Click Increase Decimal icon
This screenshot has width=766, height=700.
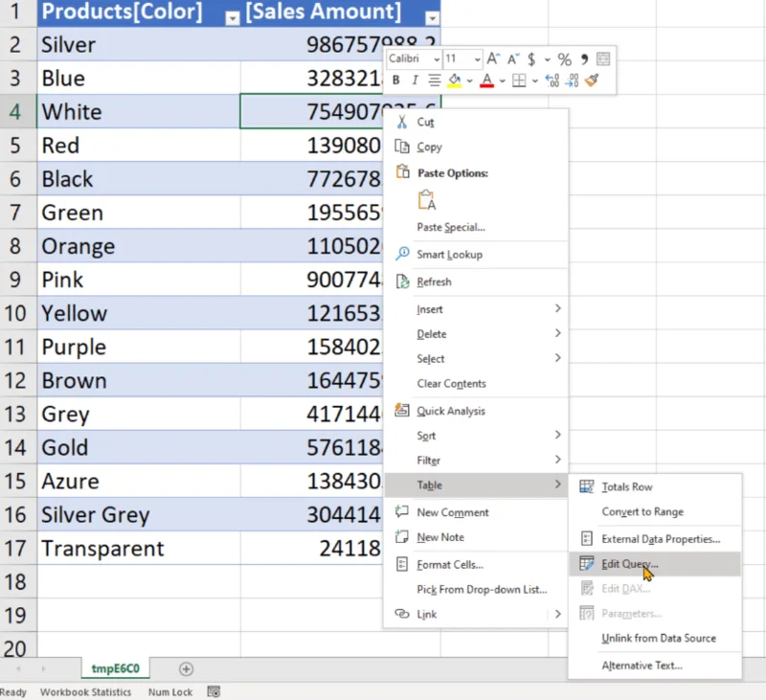(552, 80)
